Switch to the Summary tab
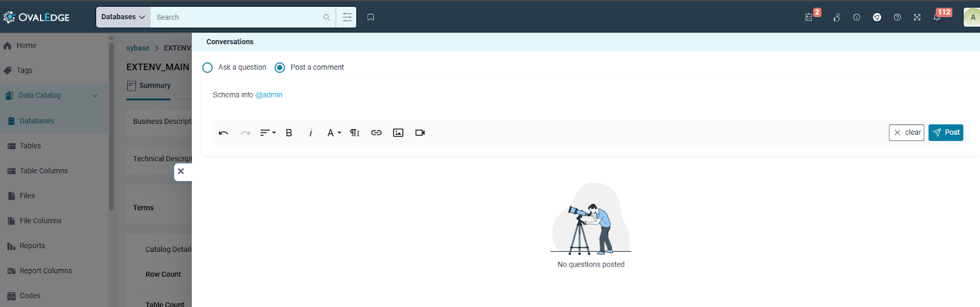Image resolution: width=980 pixels, height=307 pixels. click(x=154, y=86)
